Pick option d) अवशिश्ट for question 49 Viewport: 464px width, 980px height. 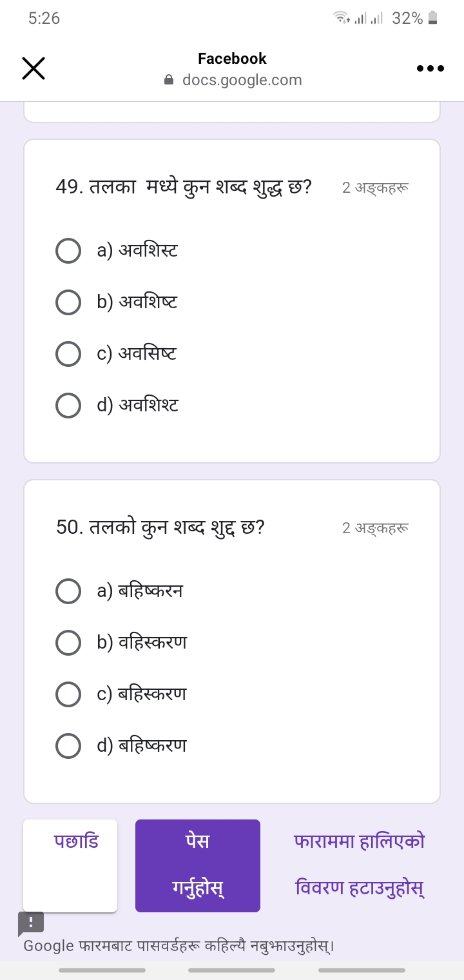point(68,406)
